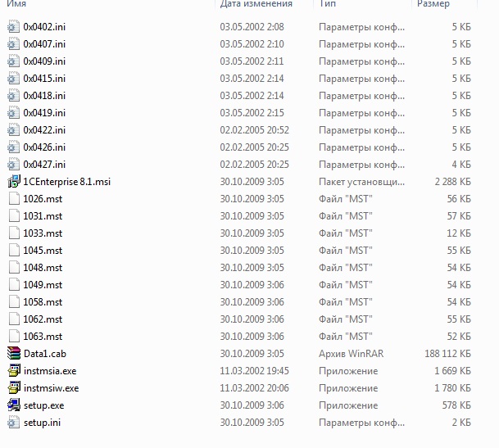The height and width of the screenshot is (448, 499).
Task: Select file name 0x0427.ini
Action: (44, 164)
